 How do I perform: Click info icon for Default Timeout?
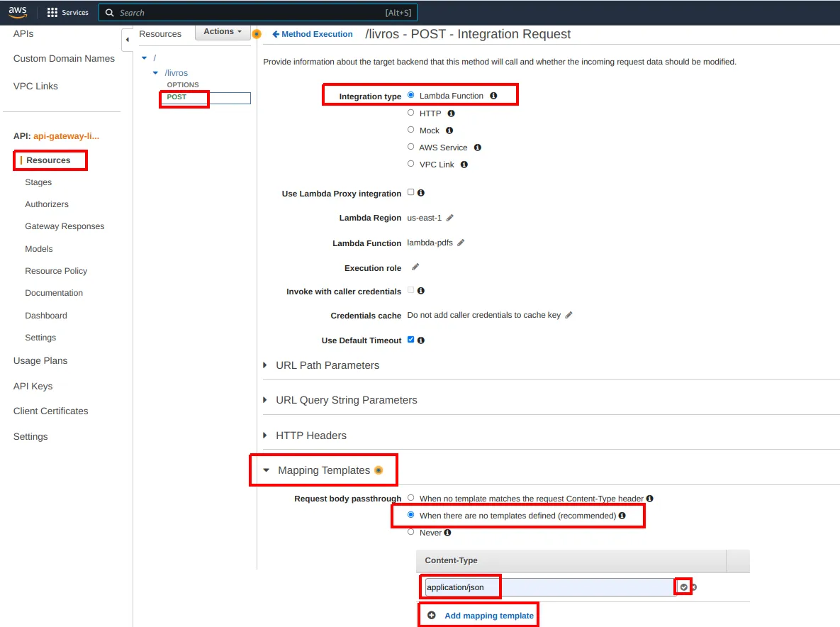[x=421, y=340]
